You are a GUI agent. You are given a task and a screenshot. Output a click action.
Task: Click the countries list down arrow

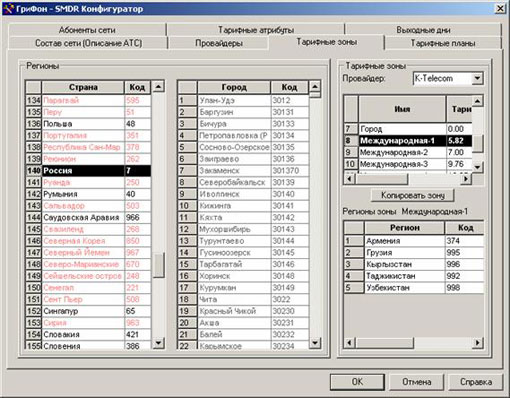[x=158, y=342]
